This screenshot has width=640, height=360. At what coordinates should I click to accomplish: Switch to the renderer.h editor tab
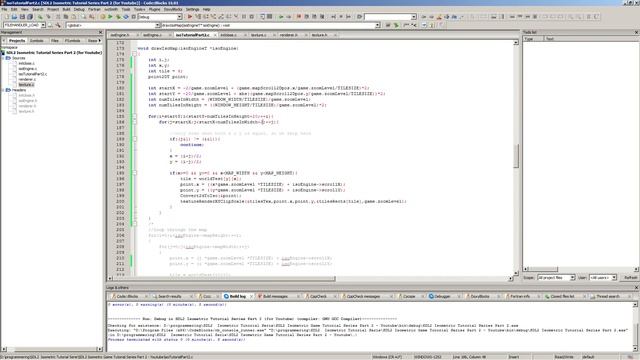pyautogui.click(x=289, y=35)
